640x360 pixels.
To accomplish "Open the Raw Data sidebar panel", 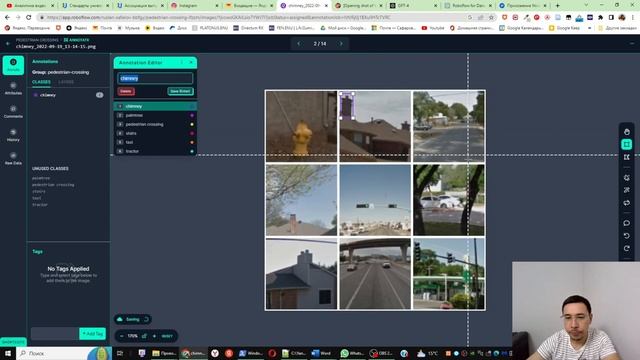I will coord(13,158).
